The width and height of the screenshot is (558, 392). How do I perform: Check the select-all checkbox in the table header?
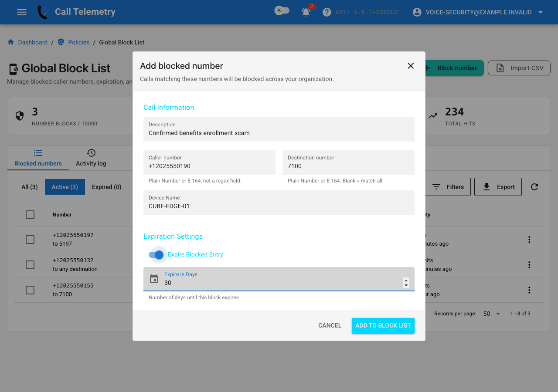click(30, 215)
